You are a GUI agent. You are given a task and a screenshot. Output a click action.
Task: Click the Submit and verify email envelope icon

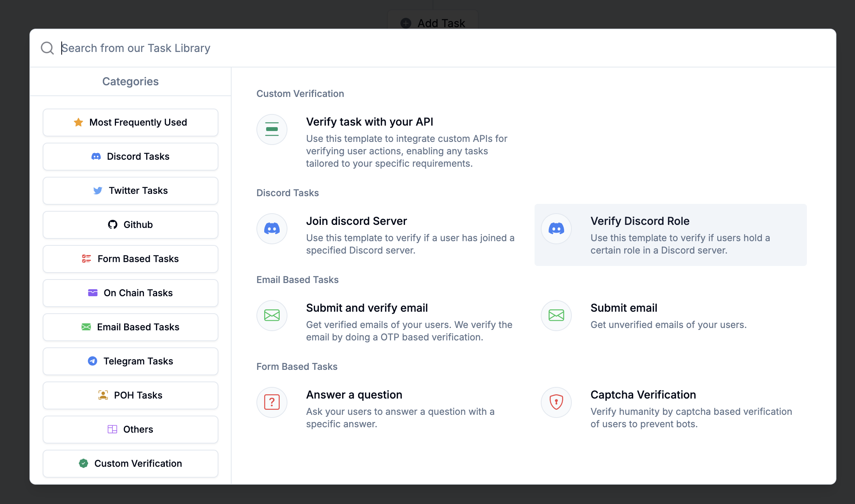[x=272, y=316]
